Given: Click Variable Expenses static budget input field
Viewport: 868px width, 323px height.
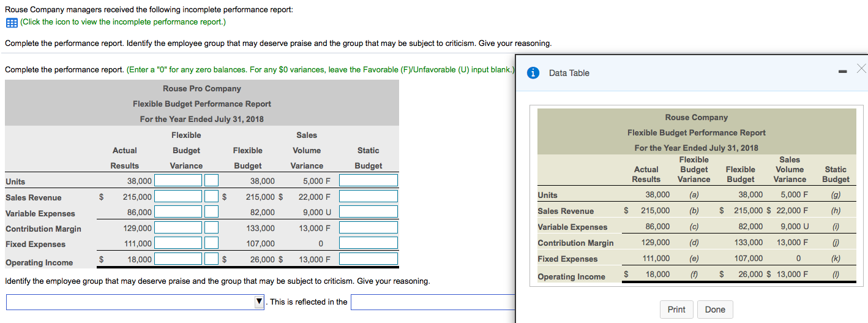Looking at the screenshot, I should (x=369, y=212).
